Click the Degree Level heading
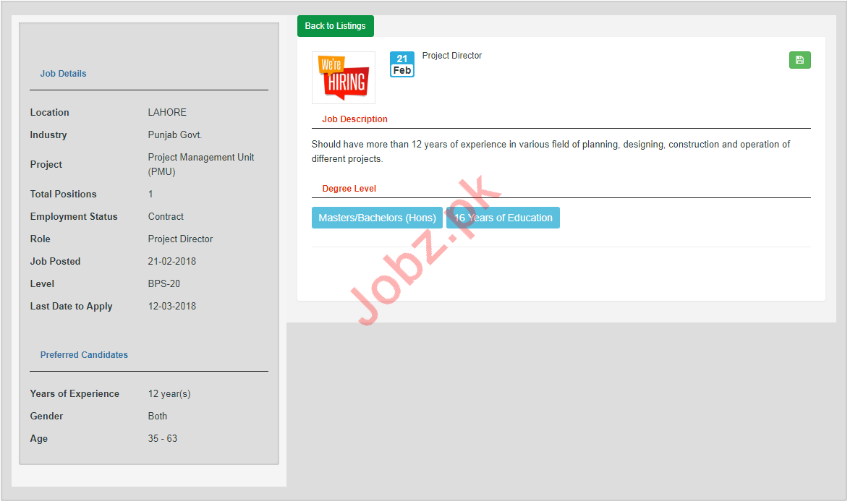 349,189
